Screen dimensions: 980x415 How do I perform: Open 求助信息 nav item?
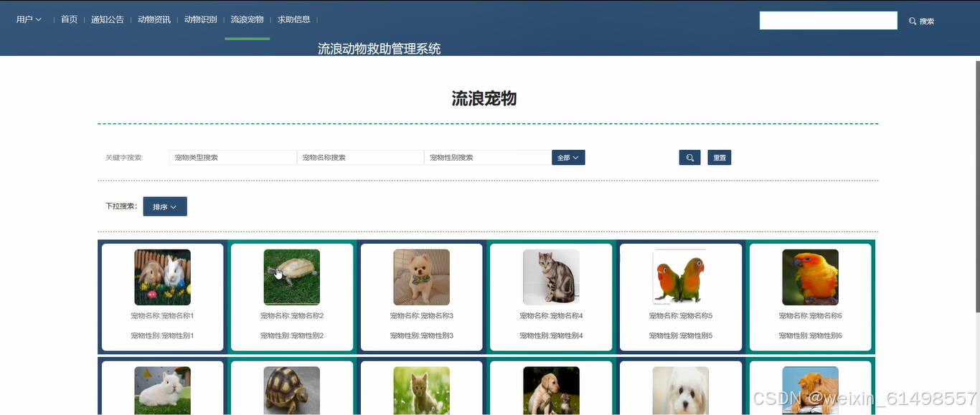point(294,19)
